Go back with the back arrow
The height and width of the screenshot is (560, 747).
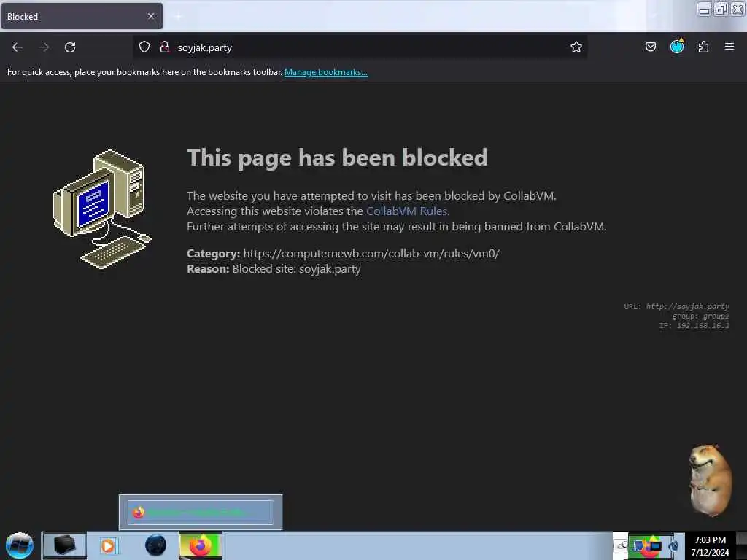(x=18, y=47)
